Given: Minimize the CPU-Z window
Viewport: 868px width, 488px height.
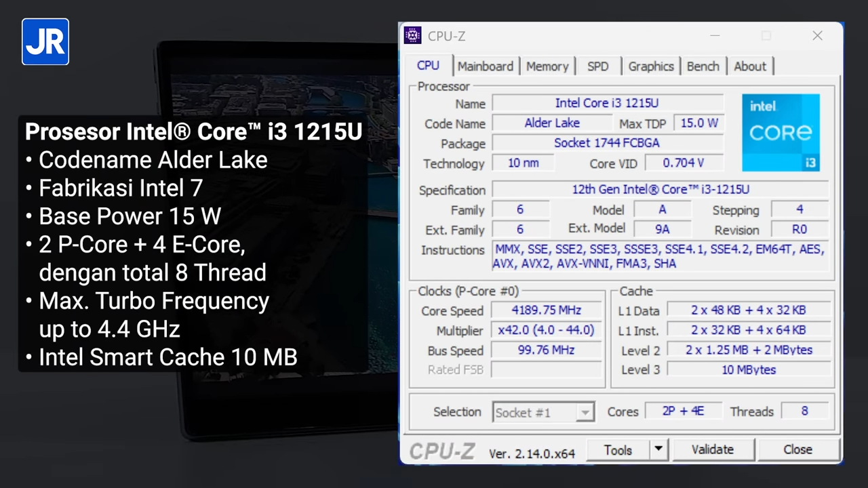Looking at the screenshot, I should 716,36.
